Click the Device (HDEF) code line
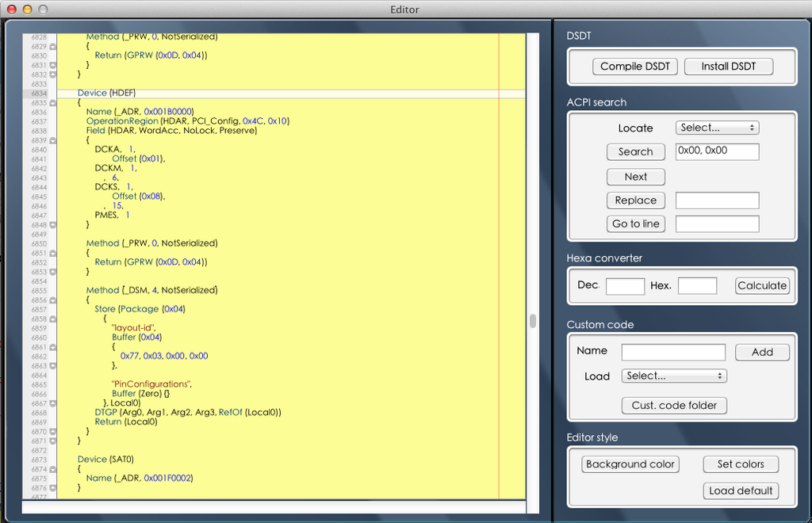This screenshot has width=812, height=523. tap(107, 94)
